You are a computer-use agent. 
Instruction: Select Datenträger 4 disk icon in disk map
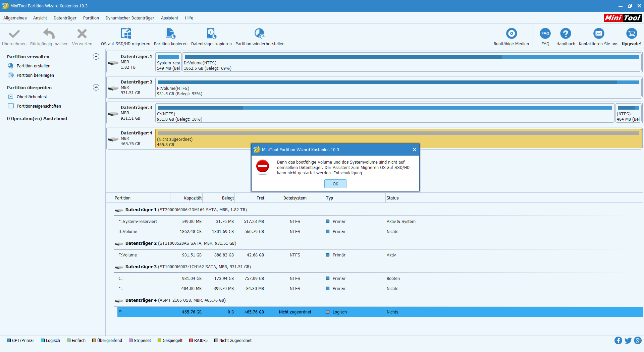coord(113,139)
